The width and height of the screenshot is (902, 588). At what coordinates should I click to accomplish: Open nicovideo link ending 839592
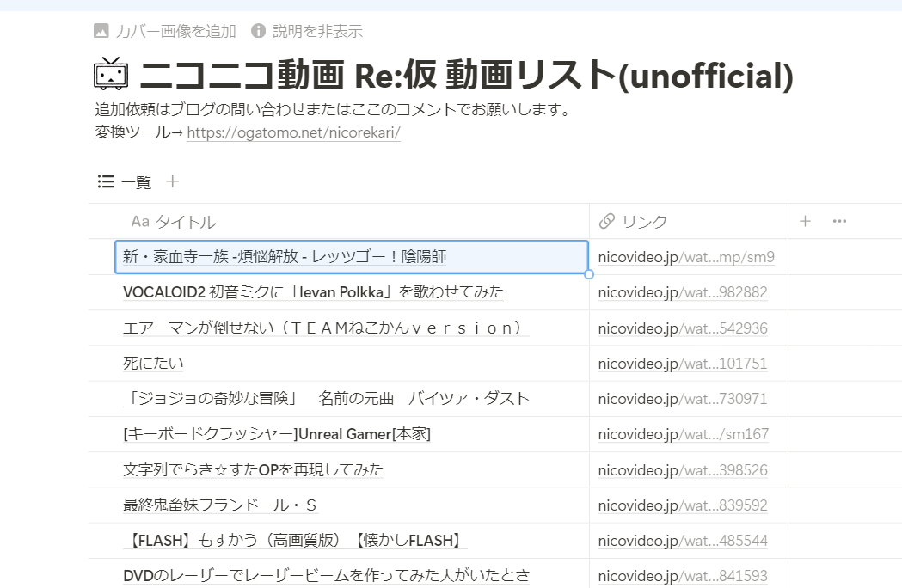[x=683, y=505]
